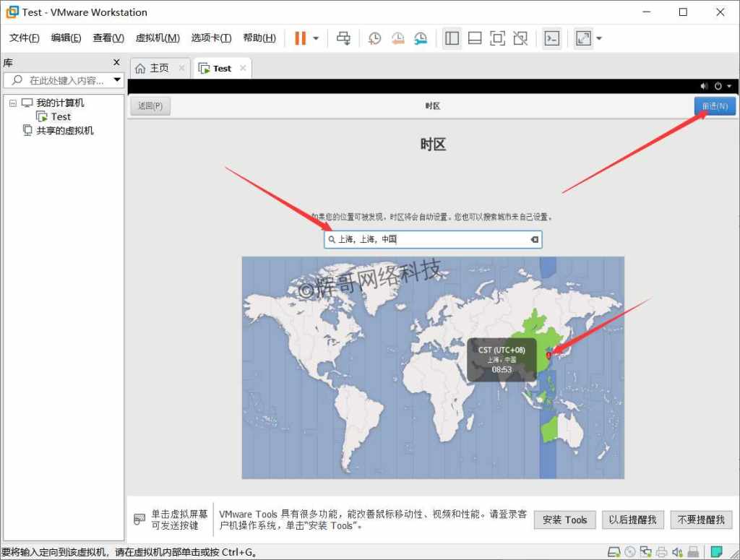This screenshot has height=560, width=740.
Task: Send Ctrl+Alt+Del to the virtual machine
Action: (x=343, y=38)
